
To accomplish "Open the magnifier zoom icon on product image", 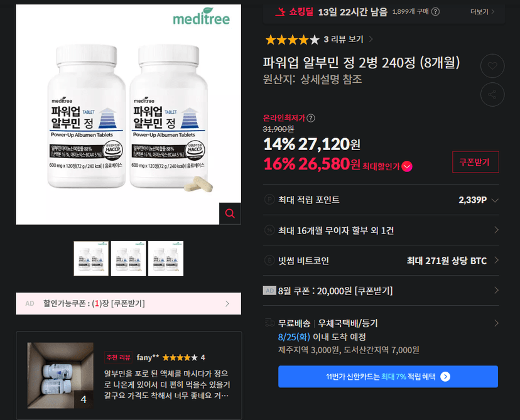I will 230,213.
